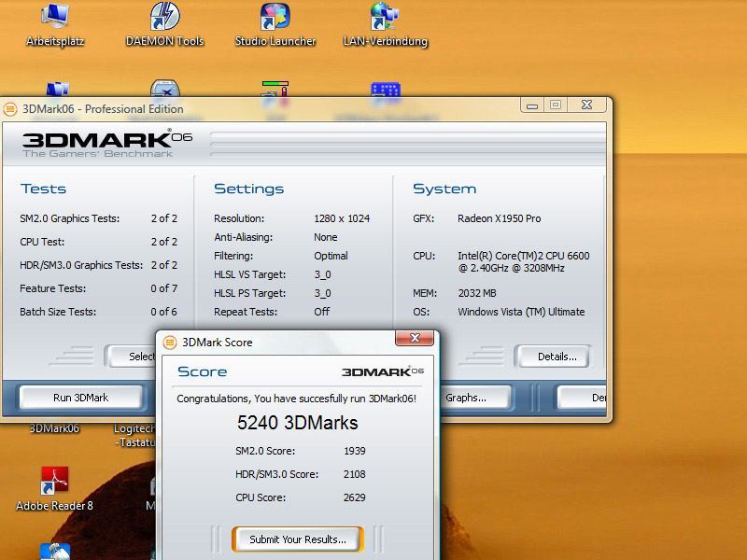The image size is (747, 560).
Task: Click the Filtering value Optimal
Action: (331, 256)
